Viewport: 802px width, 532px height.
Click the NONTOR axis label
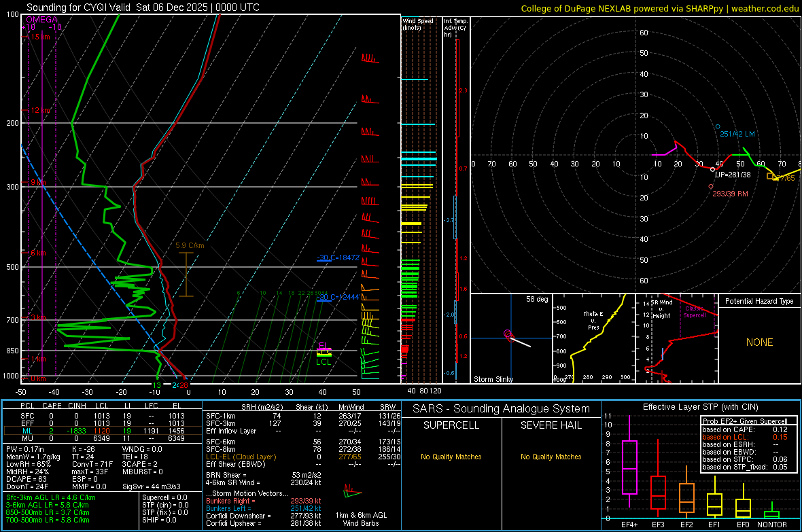tap(772, 525)
